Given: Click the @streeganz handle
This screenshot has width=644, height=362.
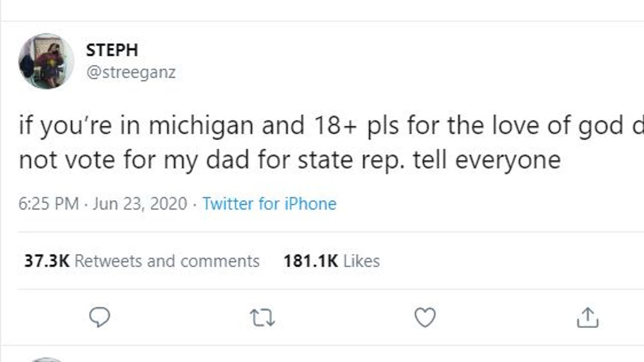Looking at the screenshot, I should click(x=131, y=72).
